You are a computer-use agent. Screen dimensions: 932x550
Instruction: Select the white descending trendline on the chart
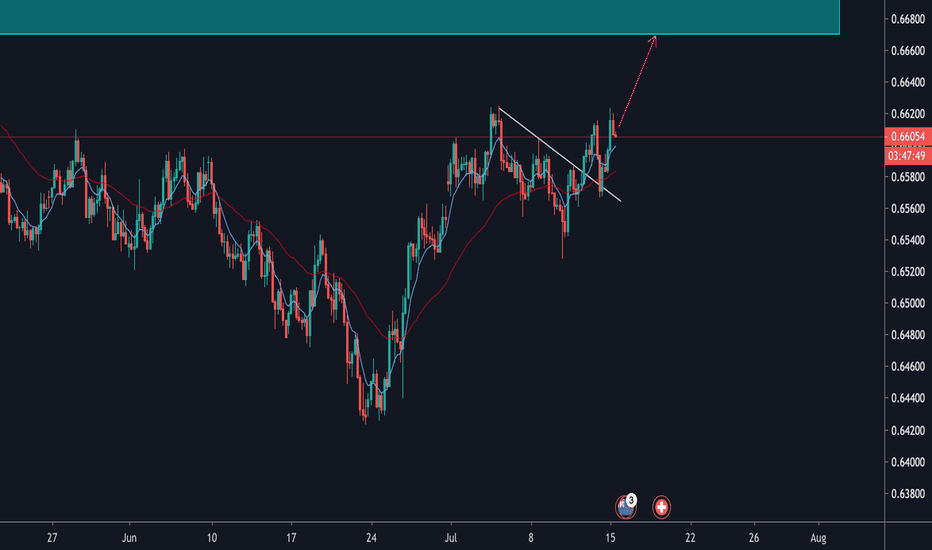pos(559,154)
